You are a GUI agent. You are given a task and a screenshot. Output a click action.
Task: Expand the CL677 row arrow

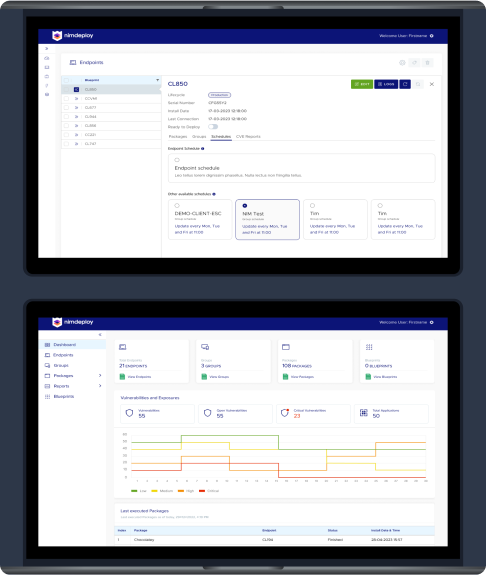[76, 108]
